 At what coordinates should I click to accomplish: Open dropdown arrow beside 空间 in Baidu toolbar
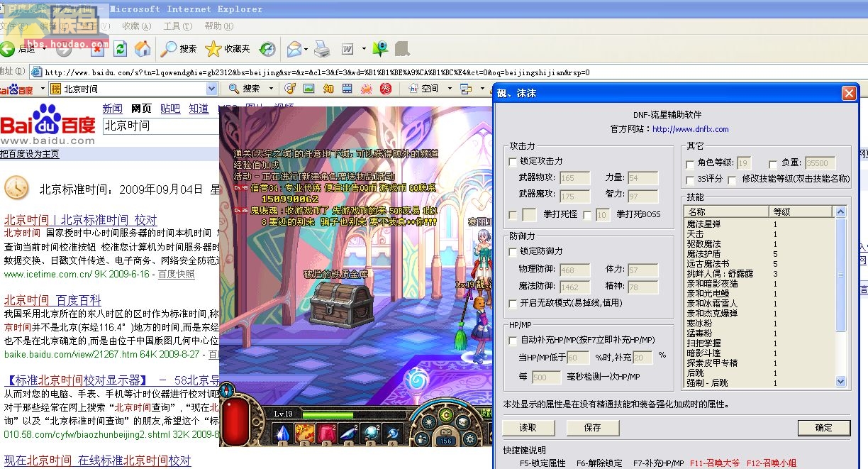click(450, 89)
